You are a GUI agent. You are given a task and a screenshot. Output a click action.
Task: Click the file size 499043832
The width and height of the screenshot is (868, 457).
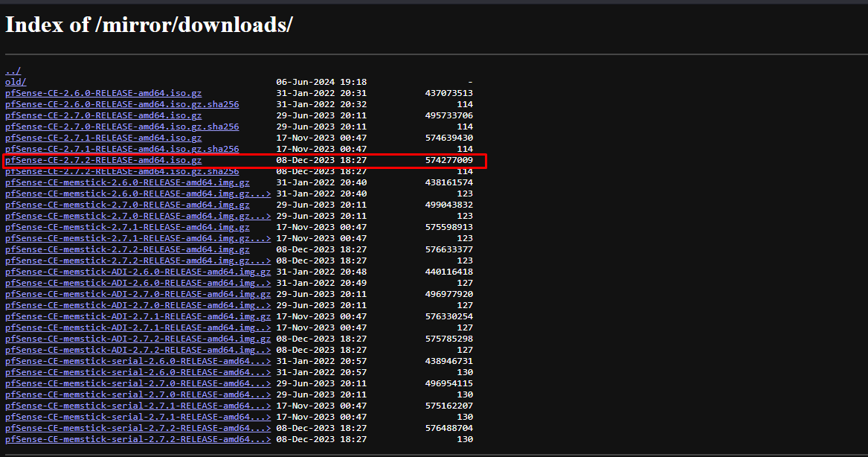[449, 205]
